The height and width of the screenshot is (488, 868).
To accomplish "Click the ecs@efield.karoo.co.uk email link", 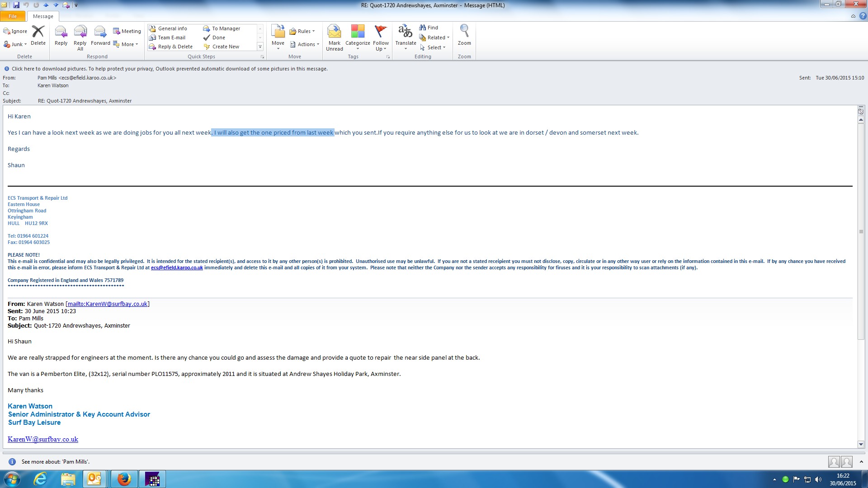I will [177, 267].
